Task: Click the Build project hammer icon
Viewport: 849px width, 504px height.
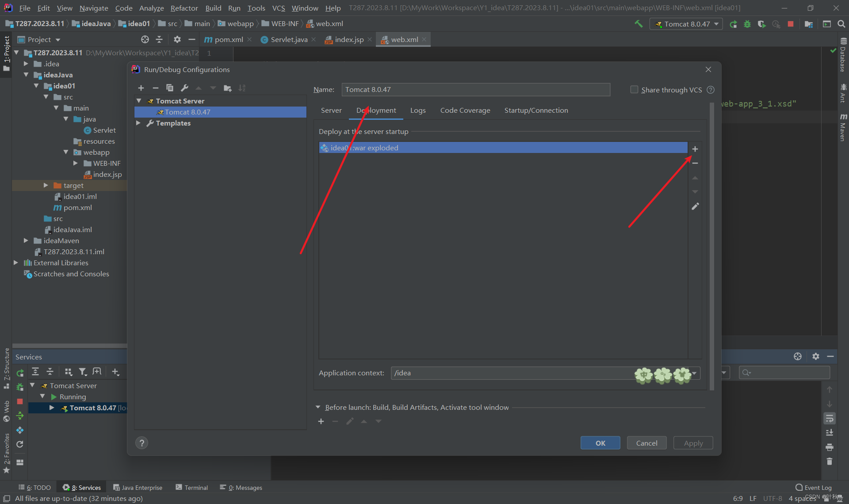Action: click(x=639, y=24)
